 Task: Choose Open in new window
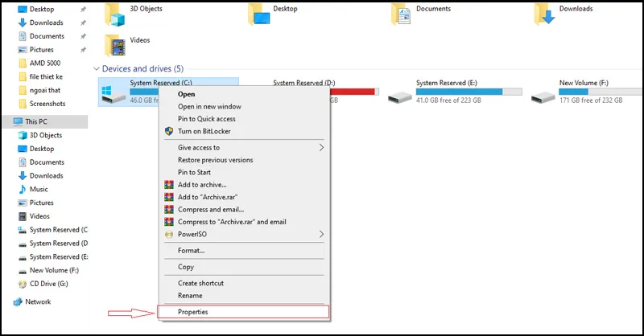[x=209, y=106]
